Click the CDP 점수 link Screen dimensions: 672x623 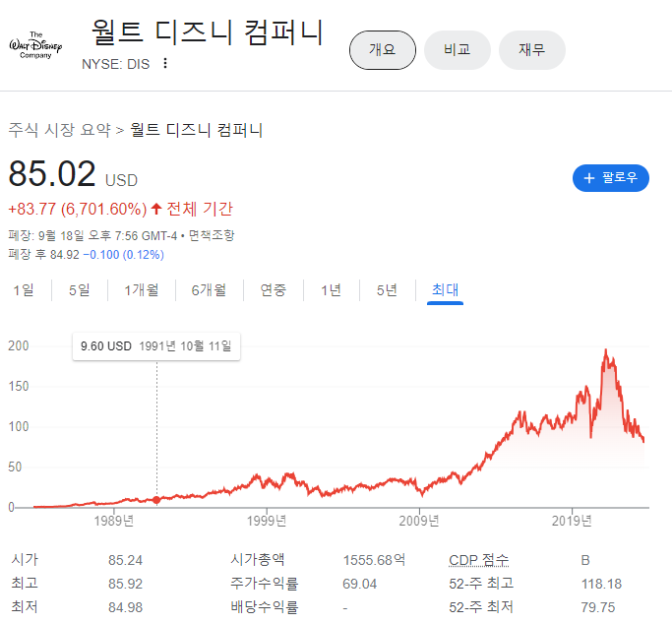pos(479,560)
